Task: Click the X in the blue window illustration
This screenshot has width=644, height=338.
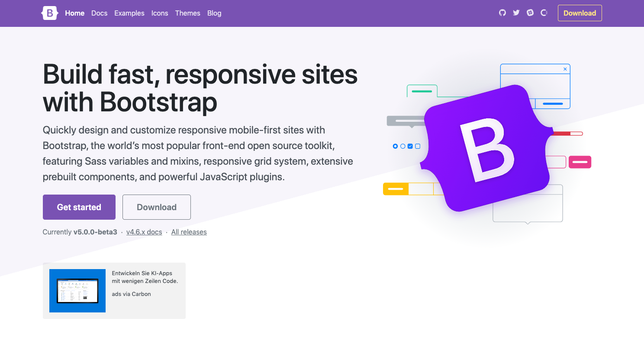Action: (x=565, y=69)
